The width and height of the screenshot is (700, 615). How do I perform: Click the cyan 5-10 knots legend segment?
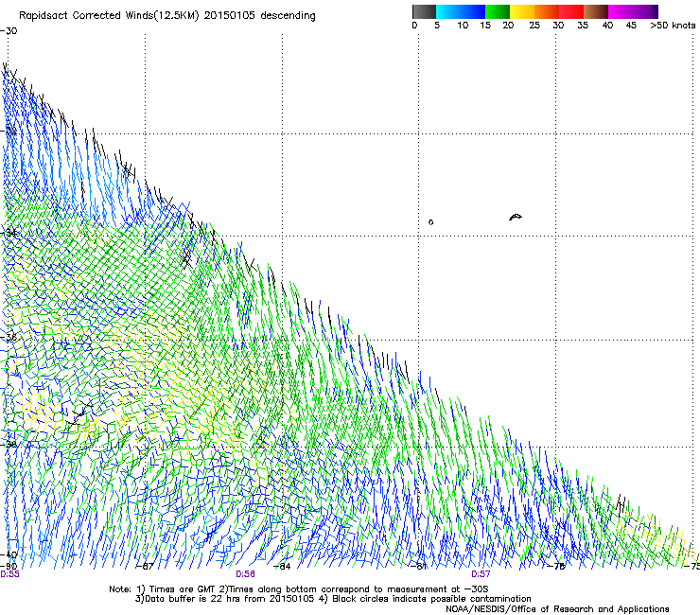pyautogui.click(x=448, y=11)
